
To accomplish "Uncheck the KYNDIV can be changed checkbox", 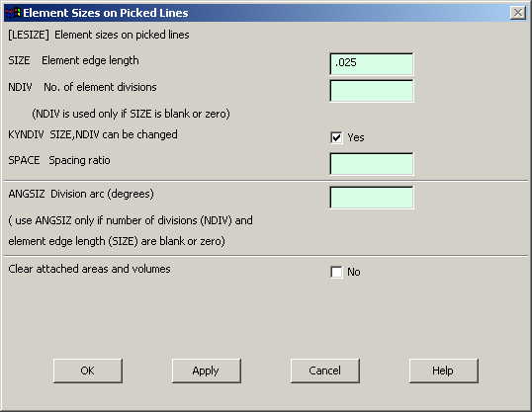I will tap(336, 137).
